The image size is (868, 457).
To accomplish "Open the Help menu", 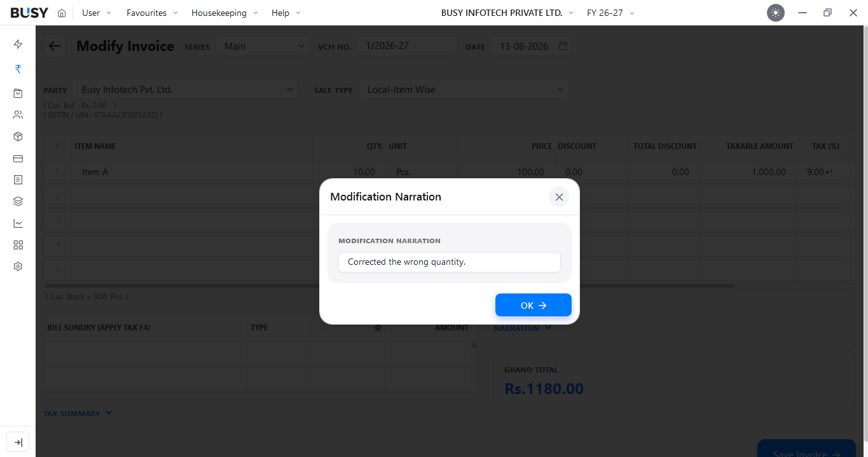I will point(286,13).
